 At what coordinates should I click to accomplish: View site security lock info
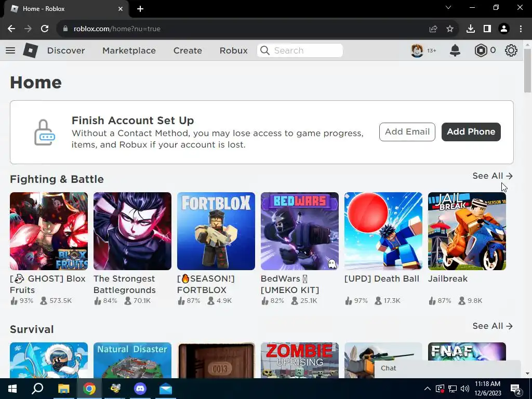pos(65,29)
